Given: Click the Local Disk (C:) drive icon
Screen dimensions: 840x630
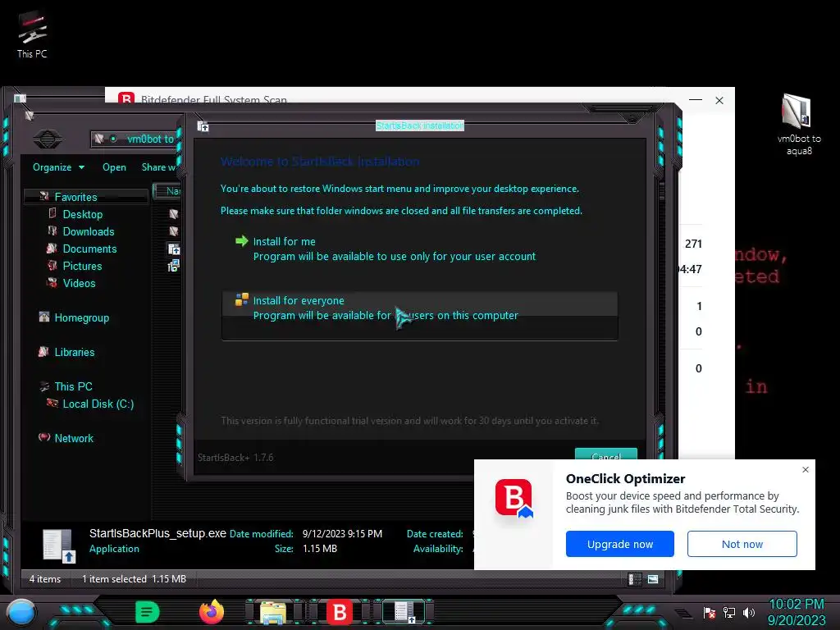Looking at the screenshot, I should [52, 402].
